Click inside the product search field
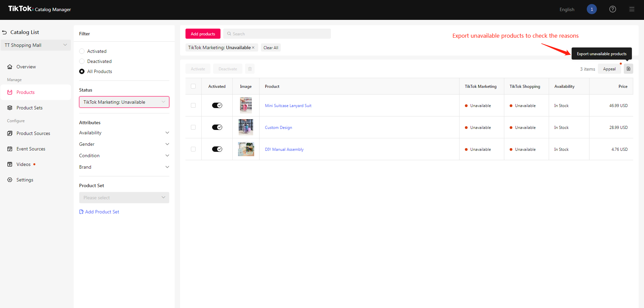644x308 pixels. (x=277, y=34)
